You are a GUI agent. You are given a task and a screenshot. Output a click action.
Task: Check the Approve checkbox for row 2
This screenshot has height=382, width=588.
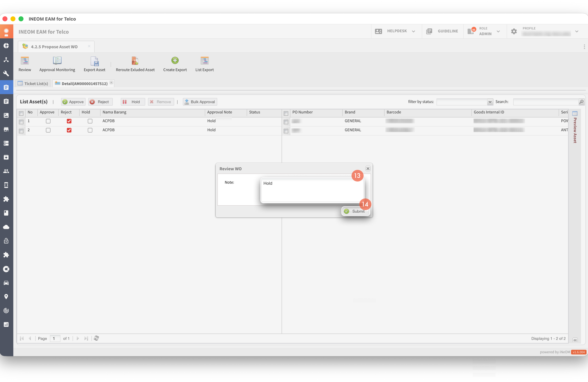[48, 130]
